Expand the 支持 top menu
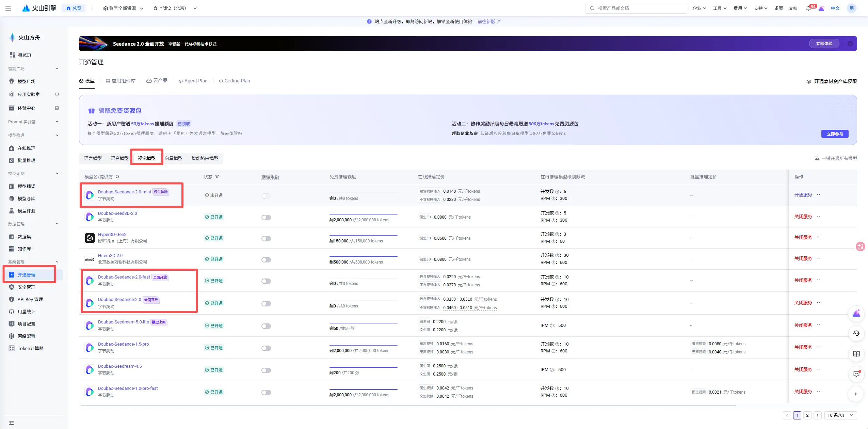This screenshot has height=429, width=868. (x=760, y=8)
